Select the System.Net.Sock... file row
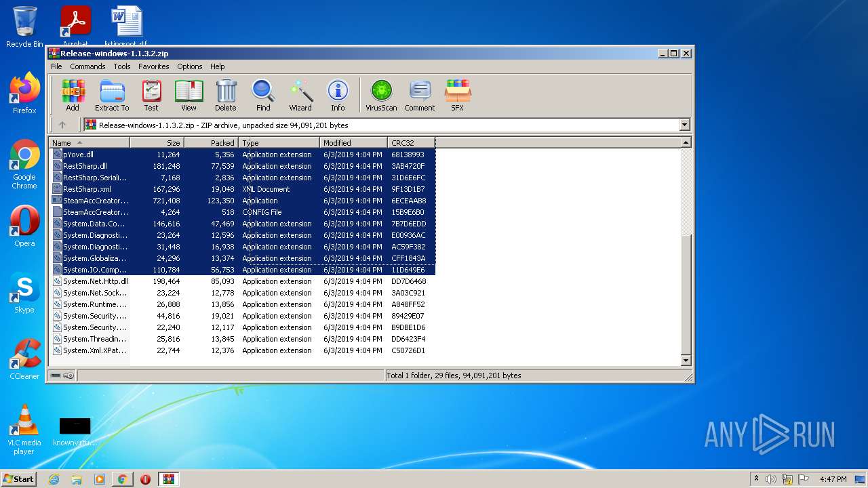The image size is (868, 488). pos(242,293)
